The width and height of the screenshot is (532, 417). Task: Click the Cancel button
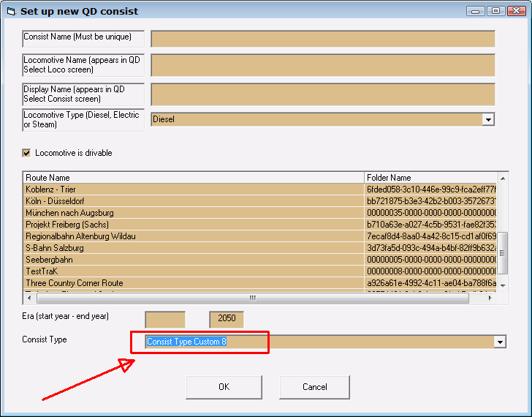314,387
